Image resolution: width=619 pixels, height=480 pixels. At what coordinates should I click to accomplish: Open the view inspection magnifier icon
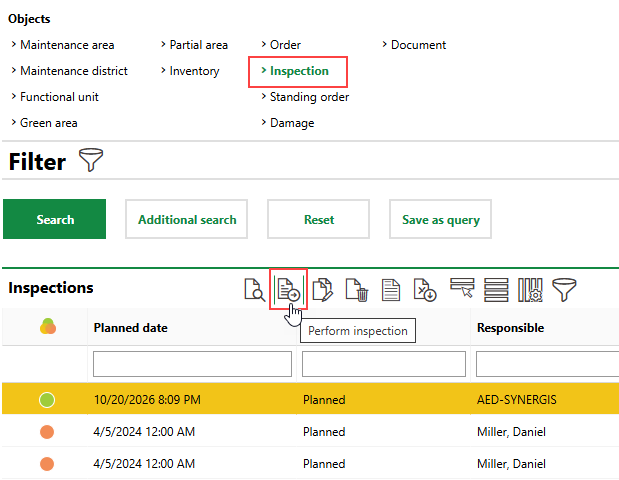[256, 290]
